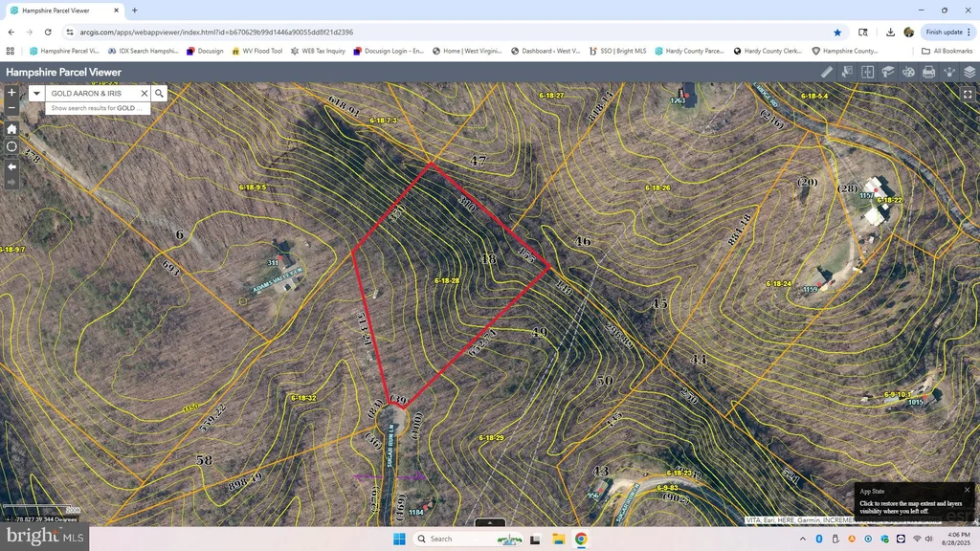Go to previous map extent
This screenshot has width=980, height=551.
click(11, 166)
